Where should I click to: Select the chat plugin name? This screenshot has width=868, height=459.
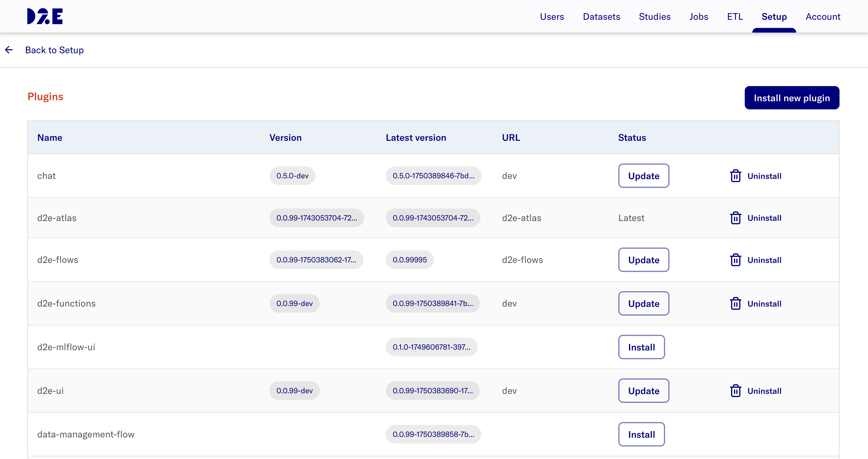click(47, 176)
